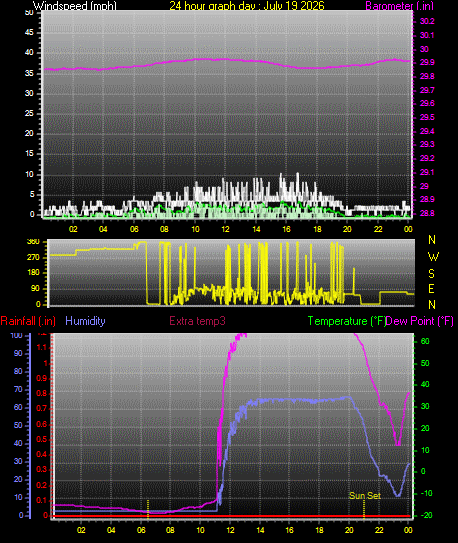
Task: Click rainfall axis value "0.7"
Action: (x=42, y=409)
